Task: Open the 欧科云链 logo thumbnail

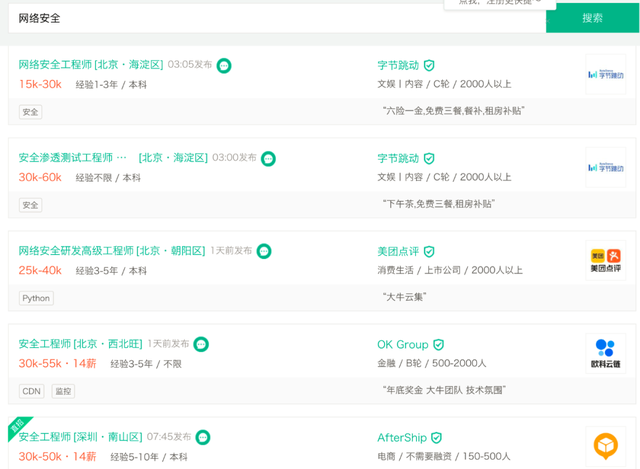Action: click(606, 354)
